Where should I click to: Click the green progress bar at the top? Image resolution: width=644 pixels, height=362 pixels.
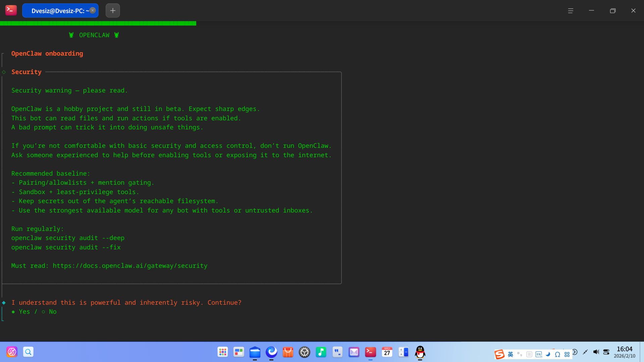pos(98,23)
